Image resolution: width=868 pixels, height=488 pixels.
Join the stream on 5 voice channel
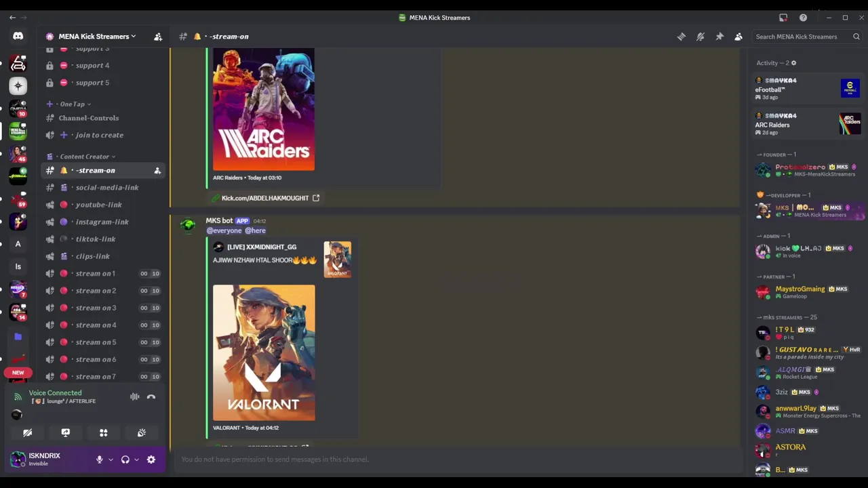103,342
